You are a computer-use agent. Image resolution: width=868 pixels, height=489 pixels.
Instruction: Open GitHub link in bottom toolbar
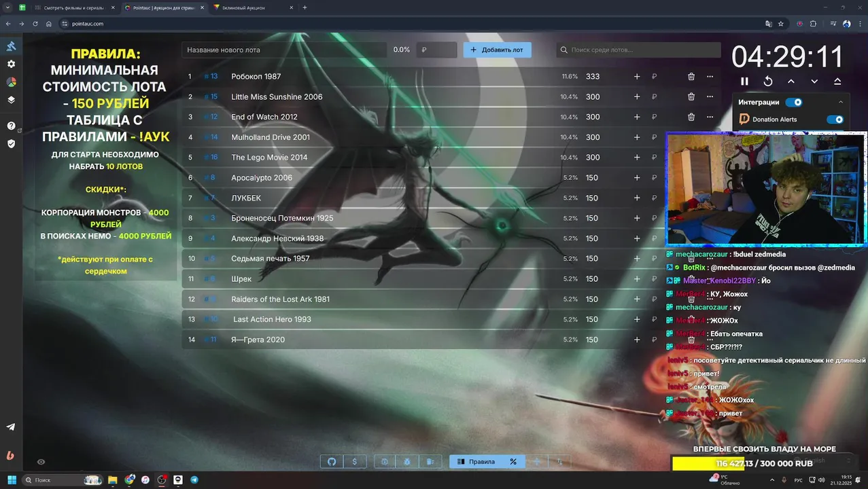click(x=332, y=462)
